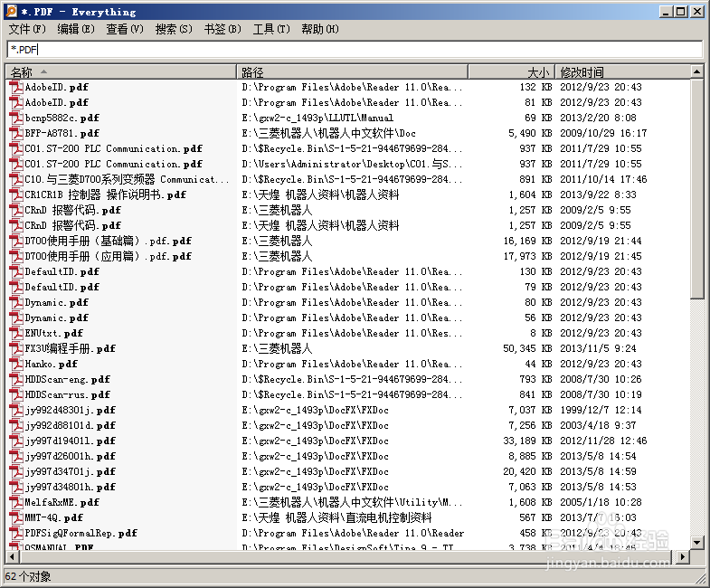Sort by the 路径 column header

point(352,72)
